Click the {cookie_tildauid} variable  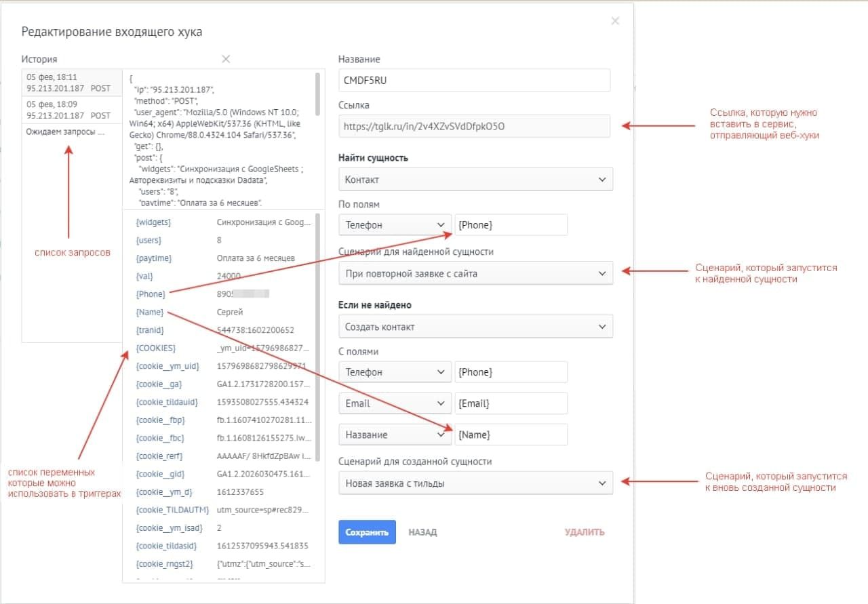coord(167,402)
